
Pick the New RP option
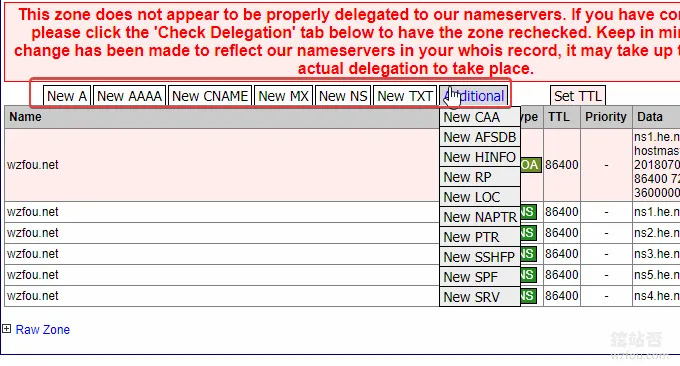click(480, 177)
